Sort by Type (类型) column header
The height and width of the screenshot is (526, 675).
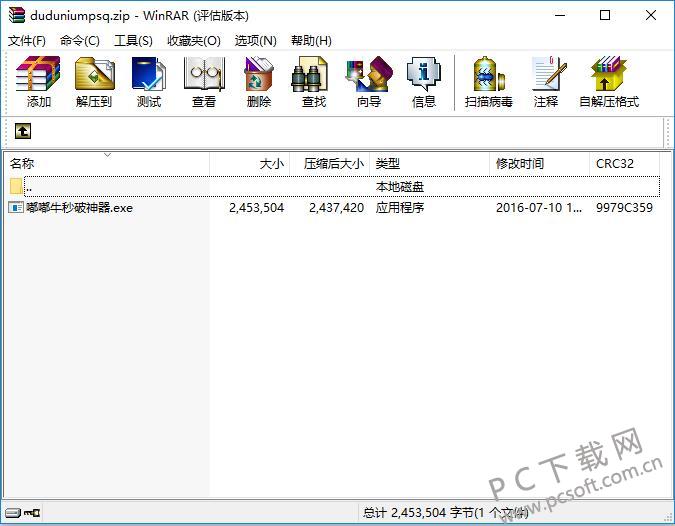click(430, 164)
